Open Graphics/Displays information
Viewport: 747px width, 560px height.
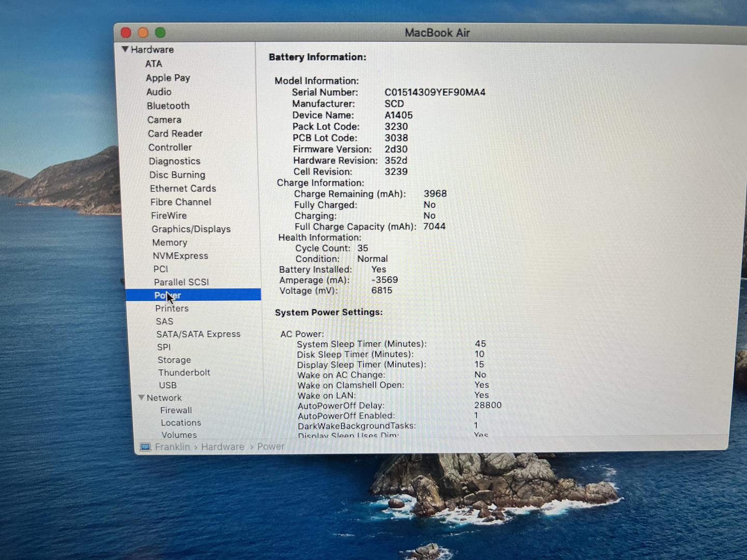tap(191, 229)
